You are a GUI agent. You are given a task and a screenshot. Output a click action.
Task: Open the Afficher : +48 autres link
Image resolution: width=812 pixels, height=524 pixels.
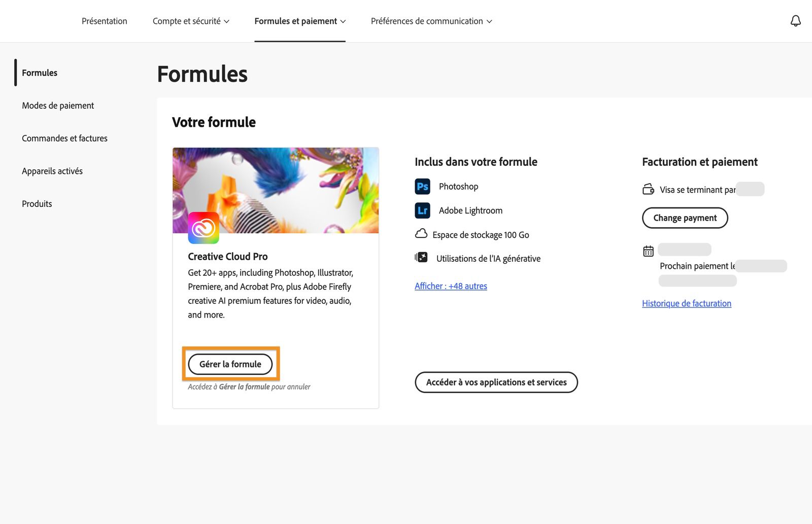pyautogui.click(x=451, y=286)
